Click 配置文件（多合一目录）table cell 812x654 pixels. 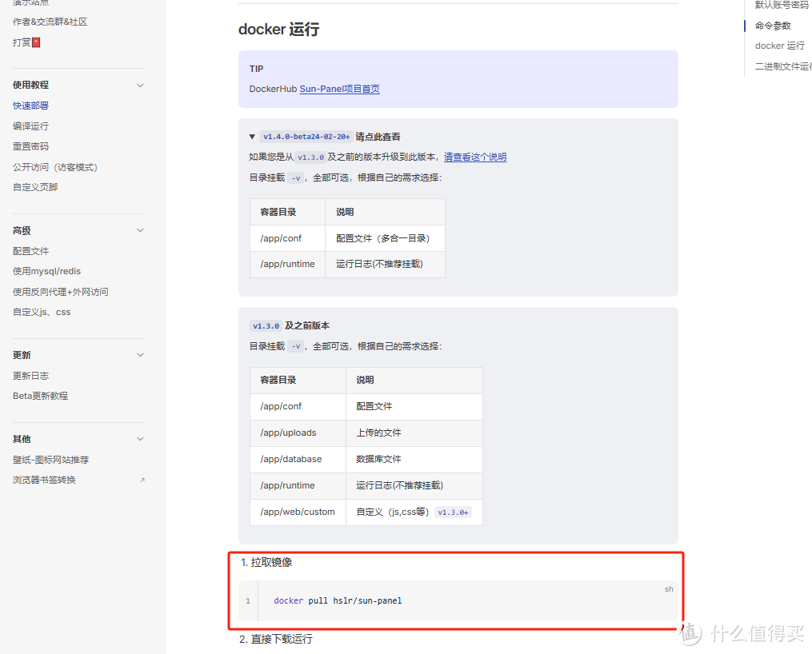point(385,238)
